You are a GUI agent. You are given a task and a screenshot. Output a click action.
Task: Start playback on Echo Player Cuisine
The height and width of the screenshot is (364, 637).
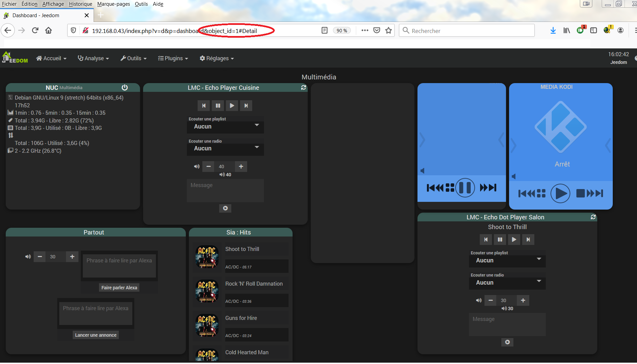tap(232, 106)
